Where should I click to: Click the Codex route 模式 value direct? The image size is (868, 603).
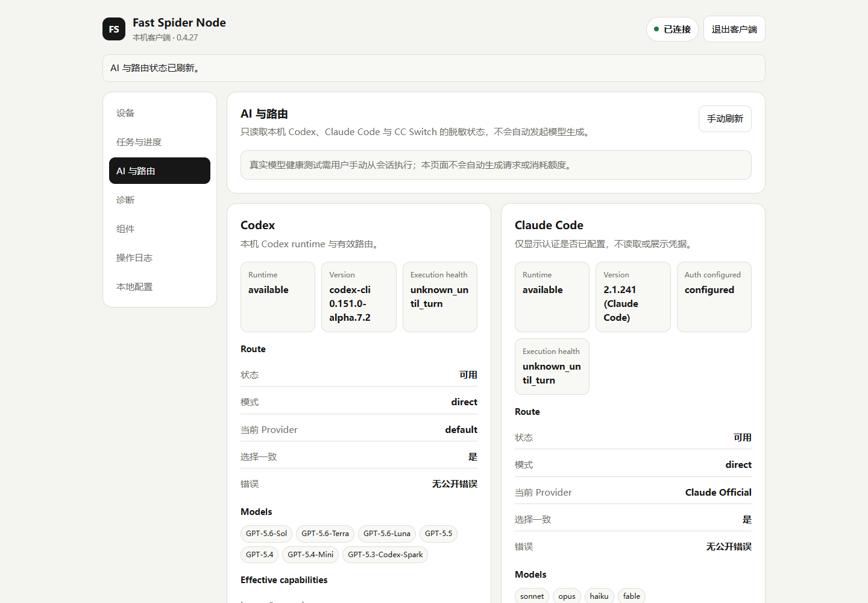click(464, 402)
